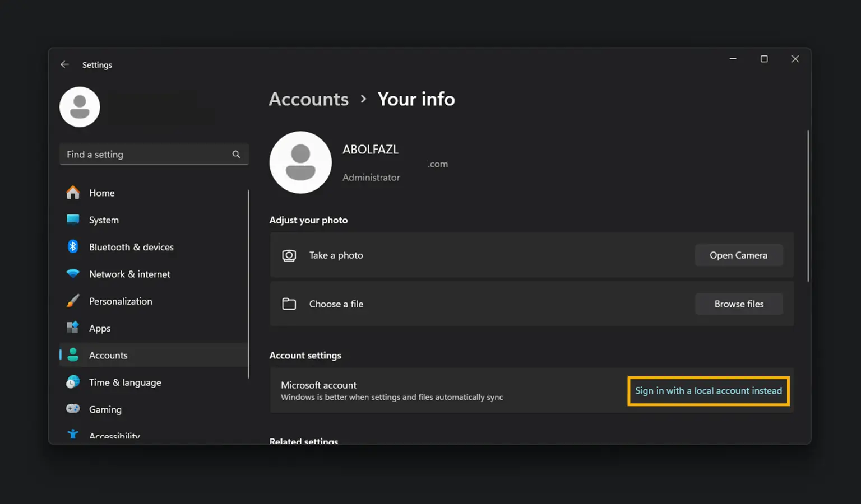
Task: Navigate to Accounts breadcrumb
Action: click(308, 99)
